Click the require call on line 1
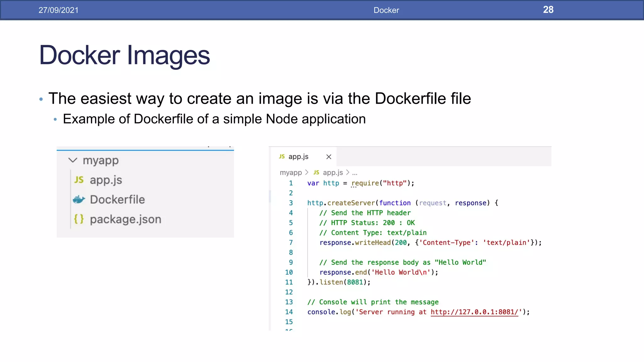 pos(365,183)
